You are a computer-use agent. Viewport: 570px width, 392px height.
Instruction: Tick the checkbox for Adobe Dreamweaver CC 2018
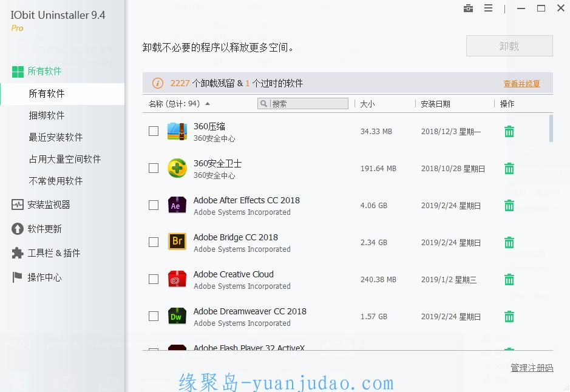(154, 316)
